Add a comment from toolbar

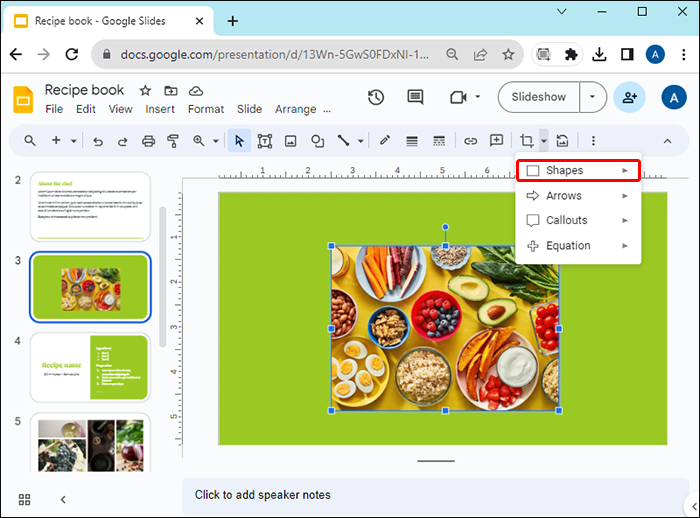(496, 141)
